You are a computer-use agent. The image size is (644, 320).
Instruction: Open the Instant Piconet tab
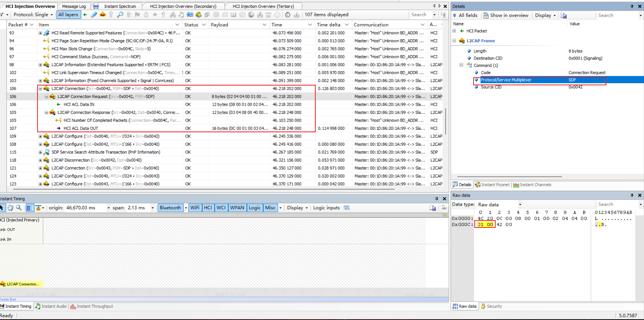pyautogui.click(x=493, y=185)
